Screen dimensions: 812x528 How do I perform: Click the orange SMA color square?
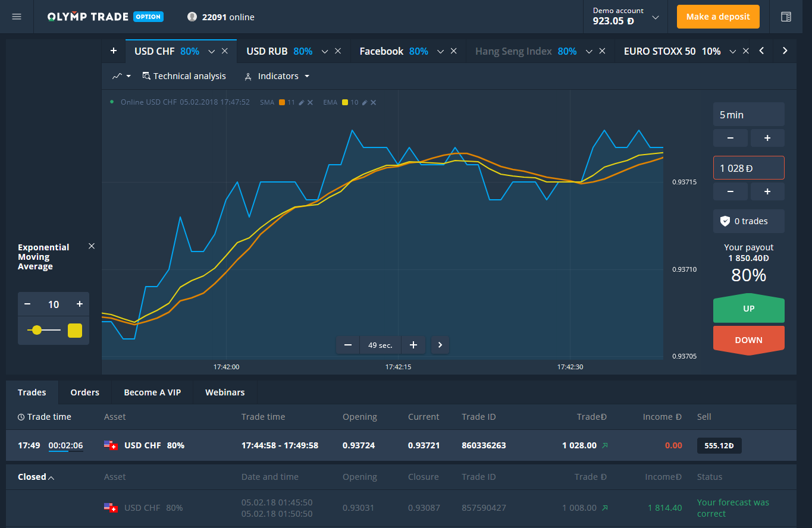pyautogui.click(x=282, y=102)
